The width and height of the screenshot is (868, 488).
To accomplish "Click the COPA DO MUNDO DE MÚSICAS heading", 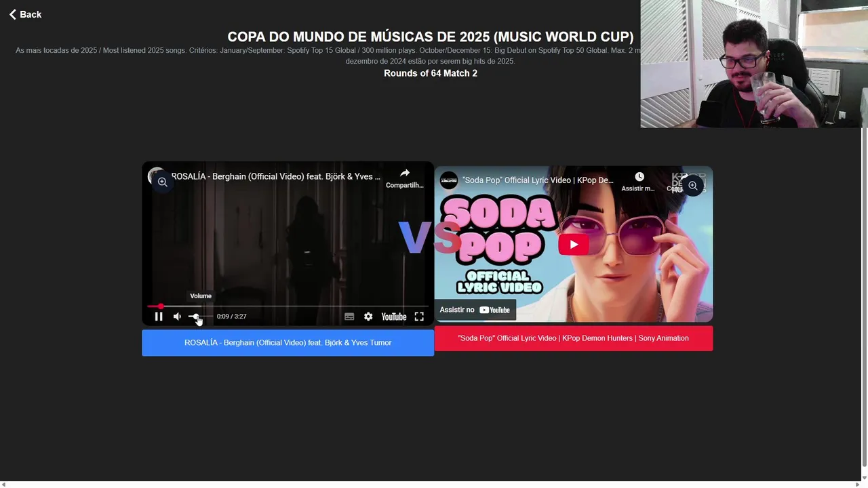I will tap(431, 37).
